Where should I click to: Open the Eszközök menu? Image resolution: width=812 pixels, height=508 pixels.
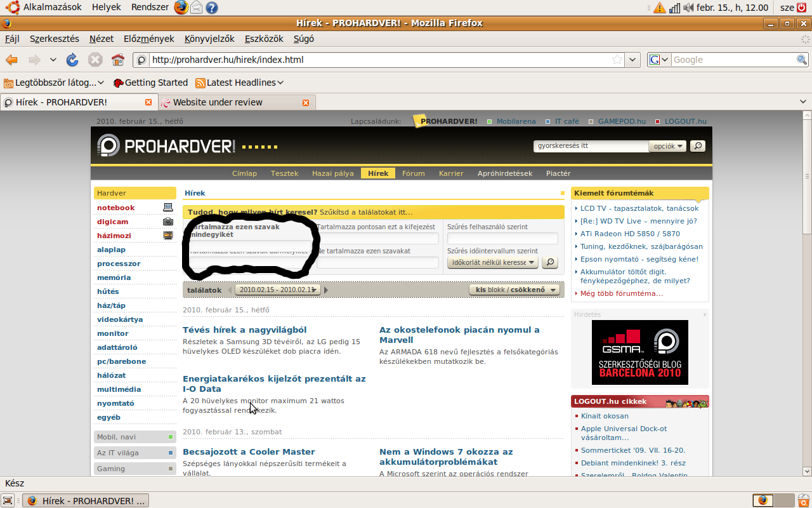click(264, 39)
